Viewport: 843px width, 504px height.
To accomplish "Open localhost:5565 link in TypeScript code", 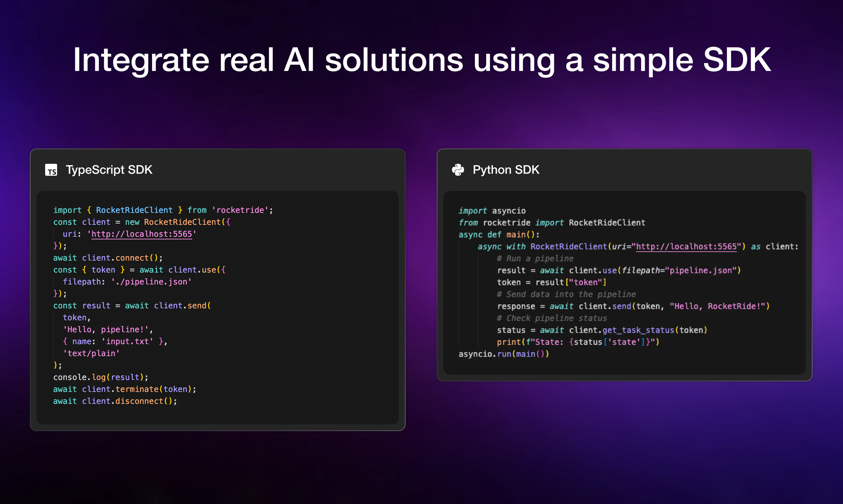I will (141, 234).
